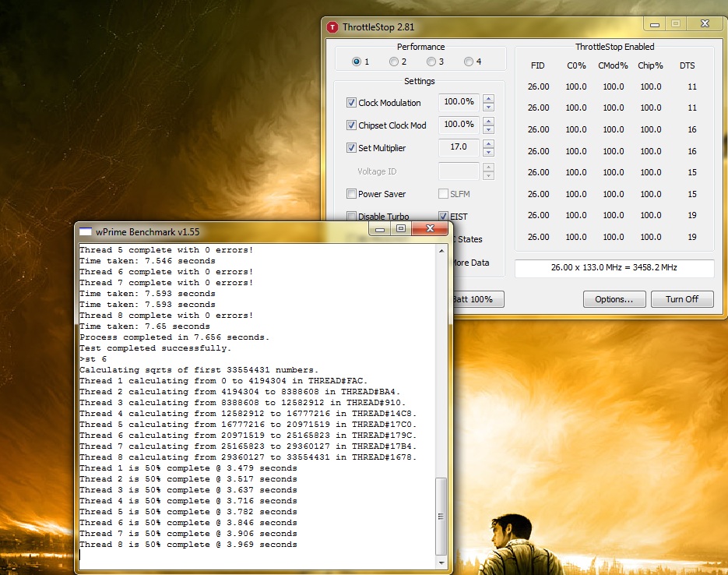Click the Thread 2 calculating THREAD#BA4 line
728x575 pixels.
tap(240, 392)
